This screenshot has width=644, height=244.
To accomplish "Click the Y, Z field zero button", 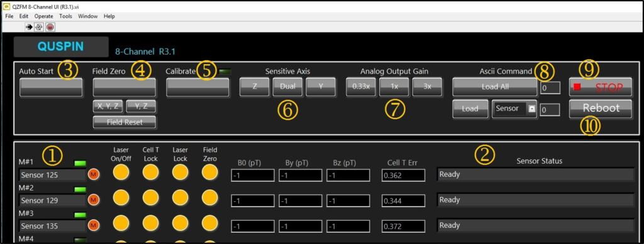I will (141, 106).
